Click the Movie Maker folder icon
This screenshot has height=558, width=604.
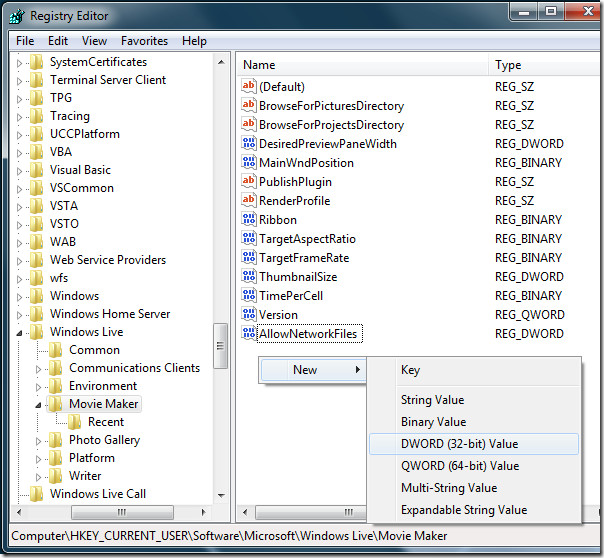[x=55, y=404]
